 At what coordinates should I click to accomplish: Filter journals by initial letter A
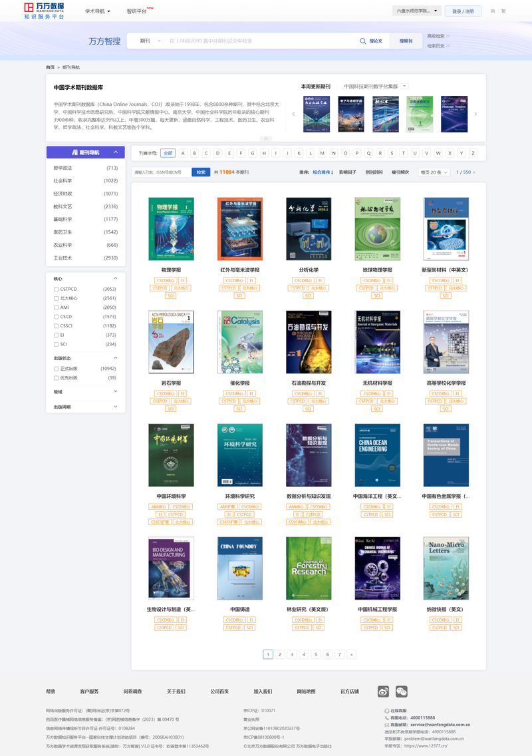pos(183,153)
